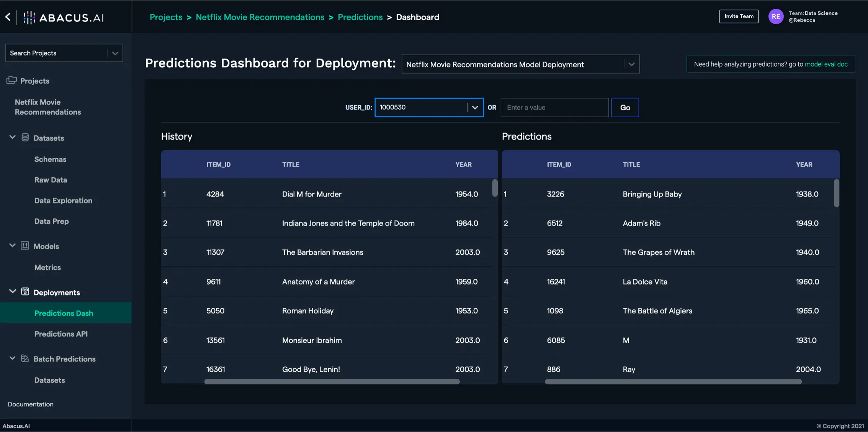Click the Models icon in sidebar

(x=25, y=246)
